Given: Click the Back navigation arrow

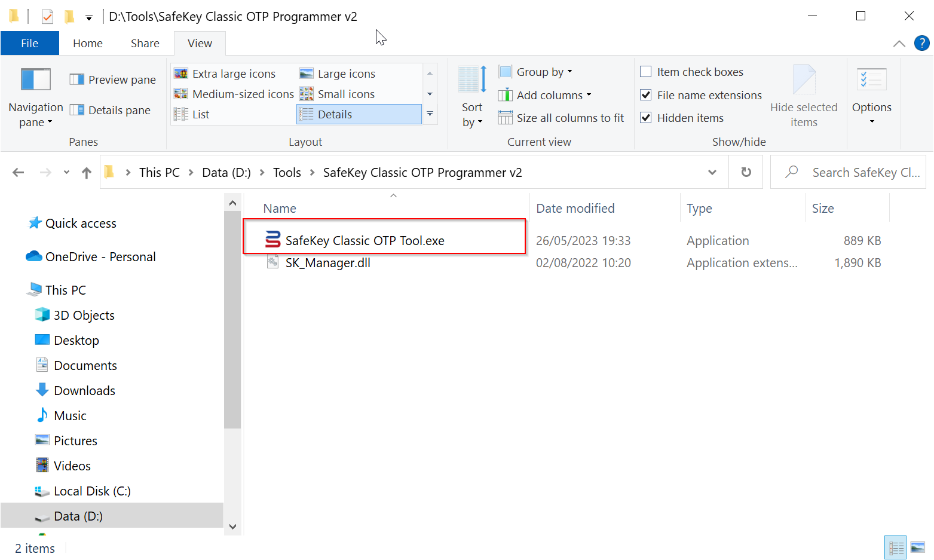Looking at the screenshot, I should coord(19,173).
